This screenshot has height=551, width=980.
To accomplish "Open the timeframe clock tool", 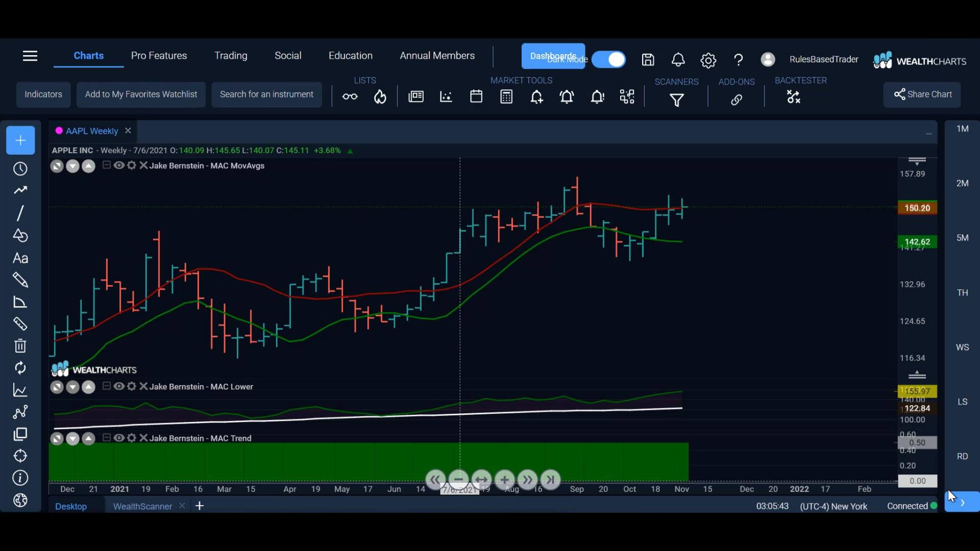I will coord(20,169).
